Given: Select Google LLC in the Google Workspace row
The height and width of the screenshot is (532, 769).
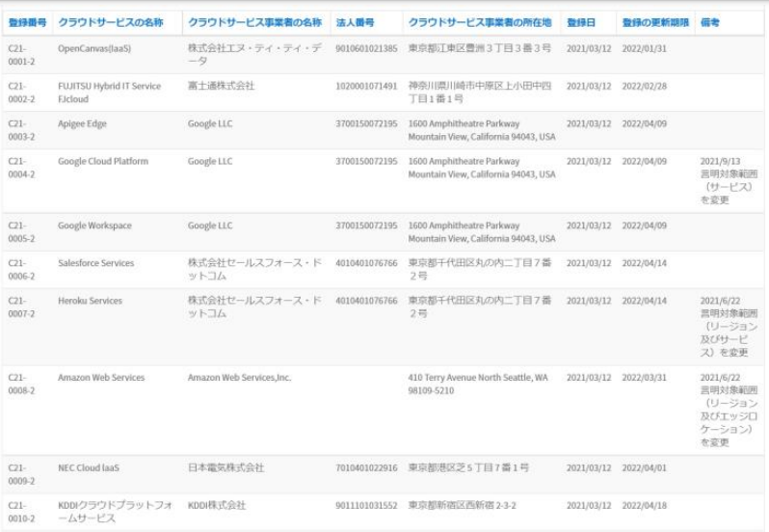Looking at the screenshot, I should point(210,226).
